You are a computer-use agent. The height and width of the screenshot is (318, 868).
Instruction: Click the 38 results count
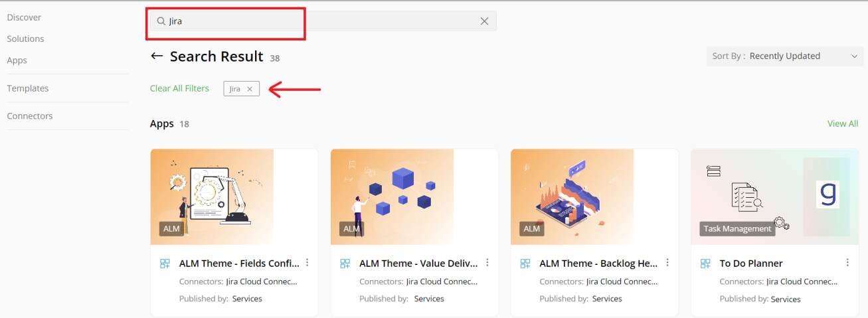275,58
